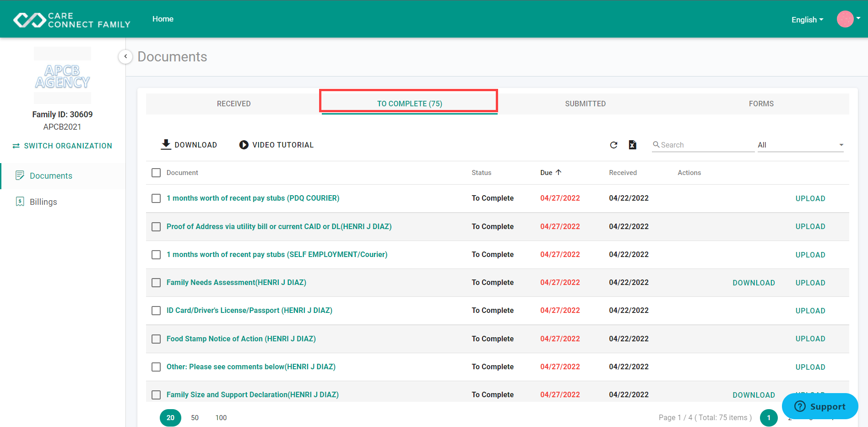Collapse the sidebar with the chevron button
Image resolution: width=868 pixels, height=427 pixels.
click(125, 56)
